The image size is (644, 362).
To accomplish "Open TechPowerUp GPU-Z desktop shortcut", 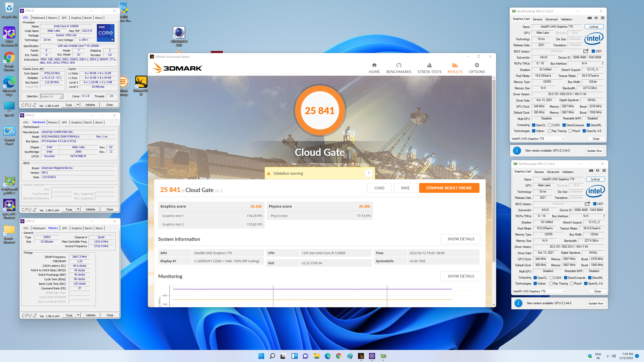I will [9, 185].
